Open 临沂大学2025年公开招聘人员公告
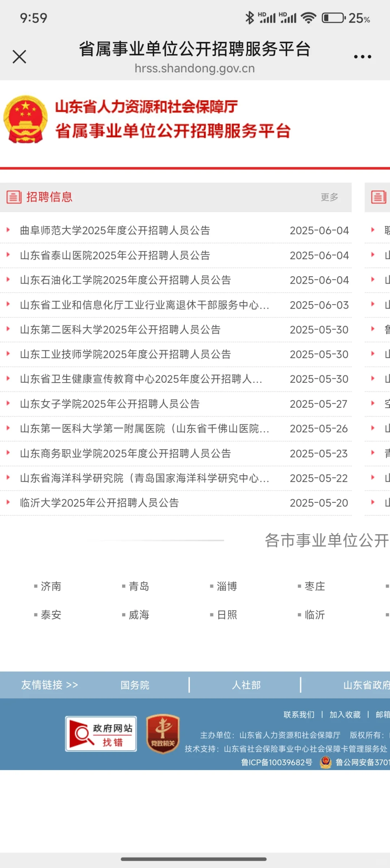The image size is (390, 868). coord(99,503)
